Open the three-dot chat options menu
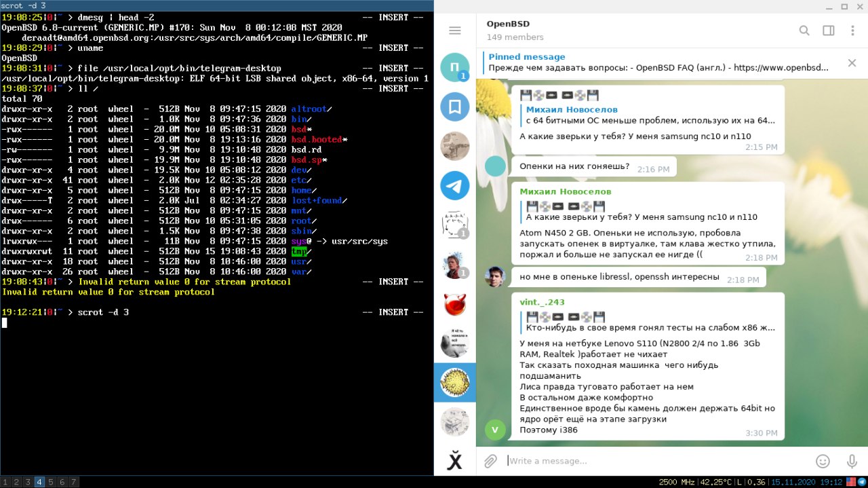868x488 pixels. pos(852,31)
